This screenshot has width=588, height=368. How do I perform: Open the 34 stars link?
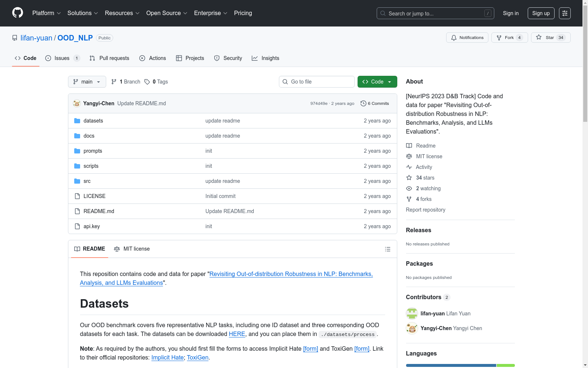coord(420,178)
